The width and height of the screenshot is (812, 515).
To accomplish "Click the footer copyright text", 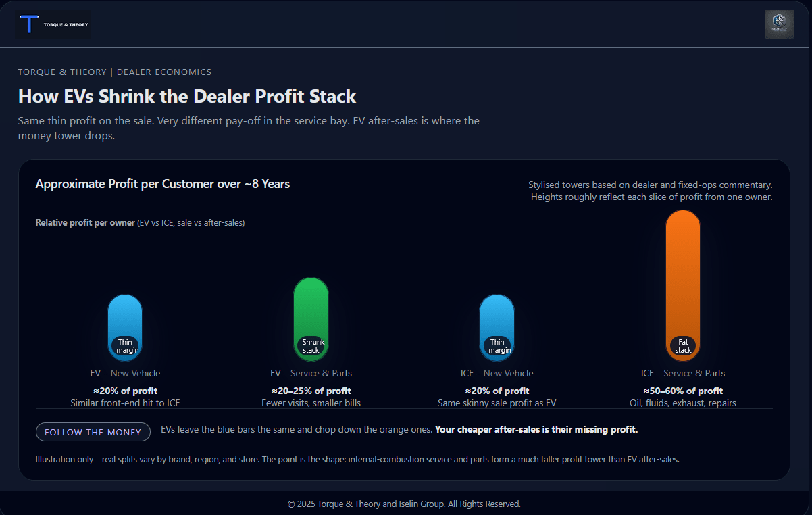I will pyautogui.click(x=405, y=504).
